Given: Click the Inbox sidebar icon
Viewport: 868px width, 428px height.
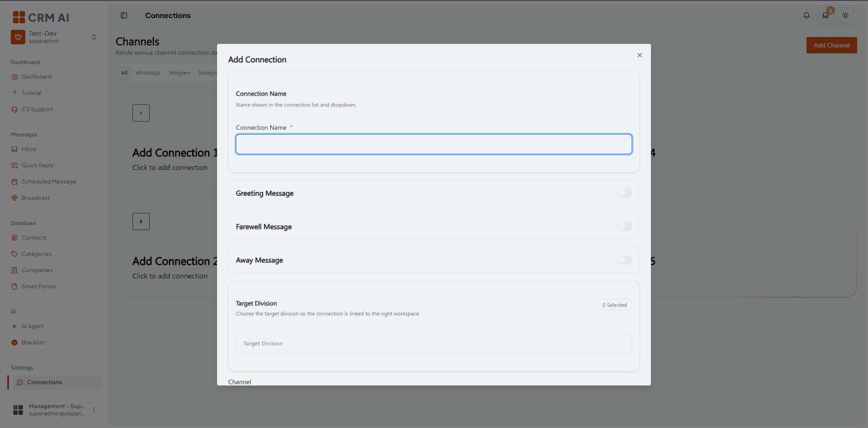Looking at the screenshot, I should [x=14, y=149].
